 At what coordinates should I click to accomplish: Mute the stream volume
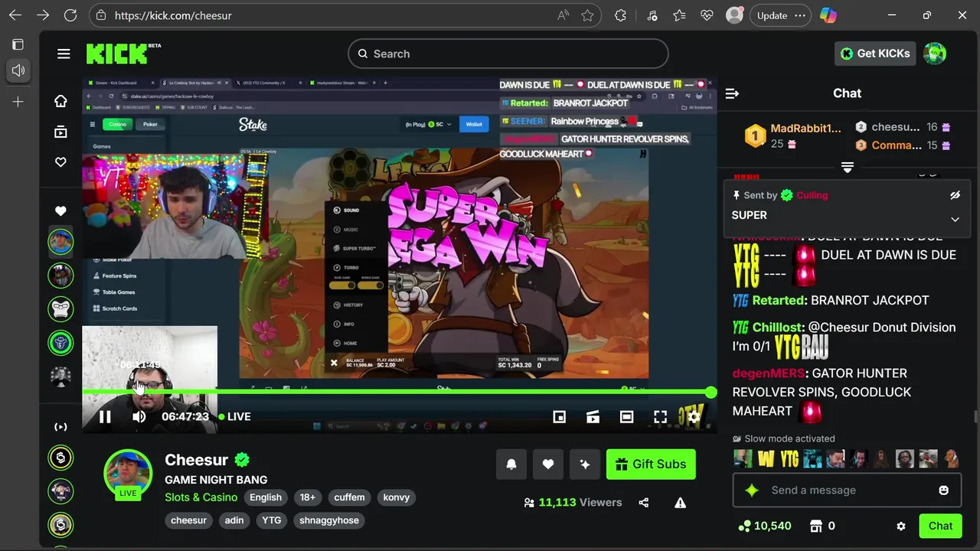coord(139,416)
